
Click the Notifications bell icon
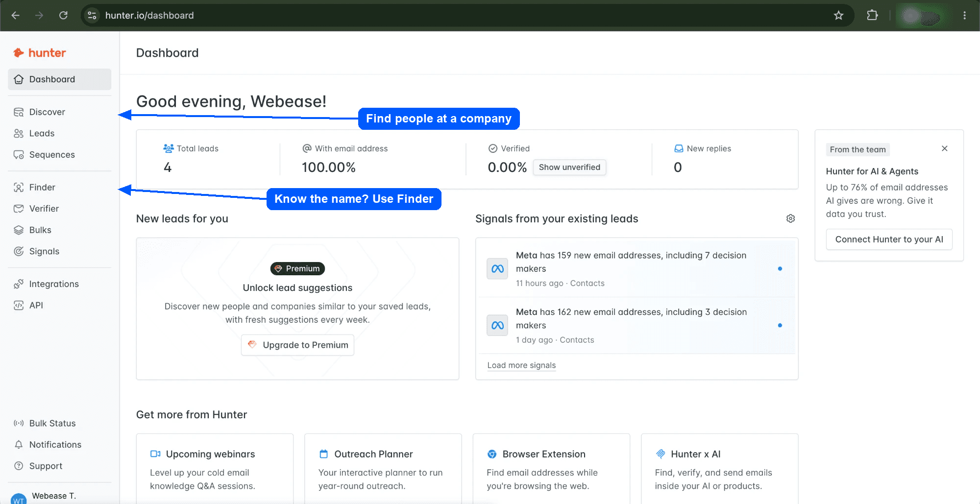(19, 445)
